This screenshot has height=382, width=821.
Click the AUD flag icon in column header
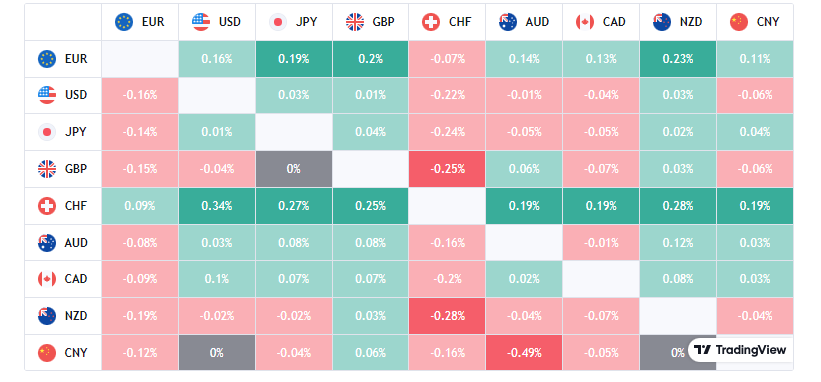[x=508, y=22]
